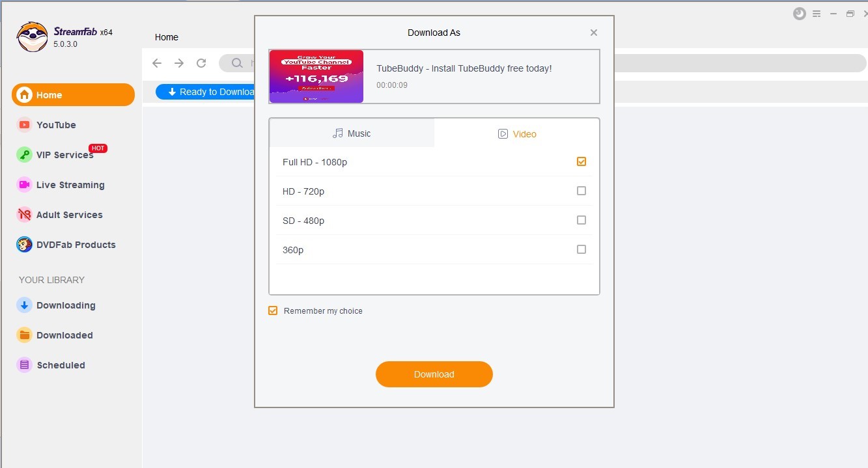This screenshot has height=468, width=868.
Task: Click the "Full HD - 1080p" label text
Action: tap(315, 162)
